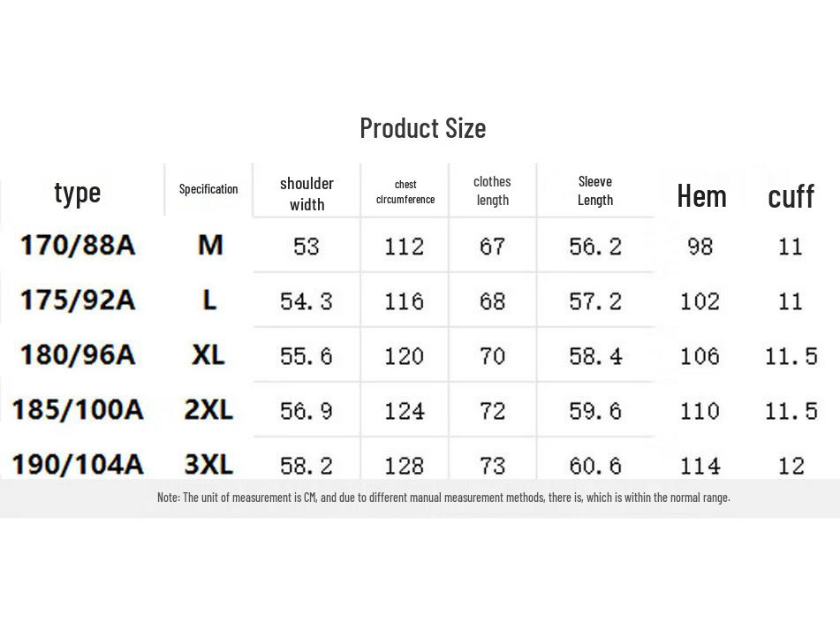
Task: Click the XL size specification
Action: pos(208,354)
